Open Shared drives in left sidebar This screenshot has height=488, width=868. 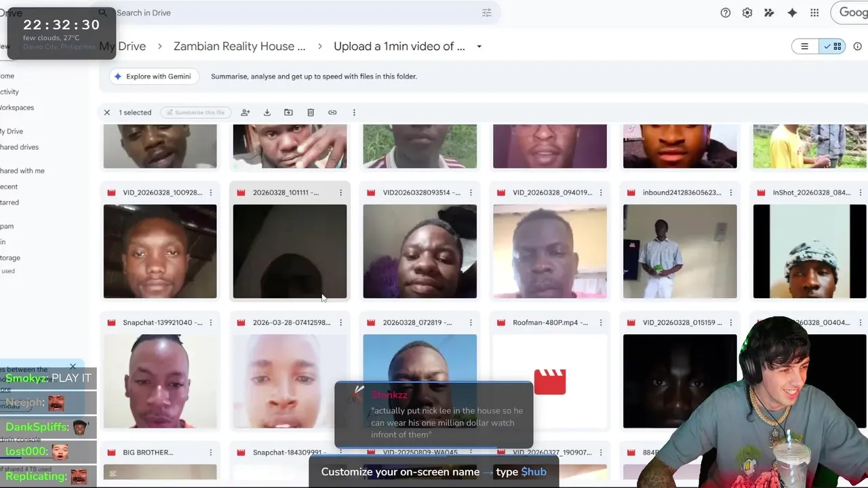(x=19, y=147)
